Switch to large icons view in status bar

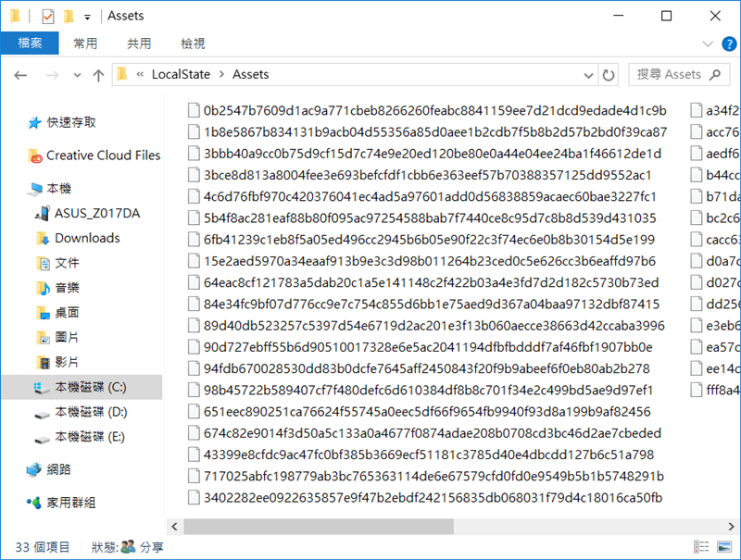(x=724, y=547)
